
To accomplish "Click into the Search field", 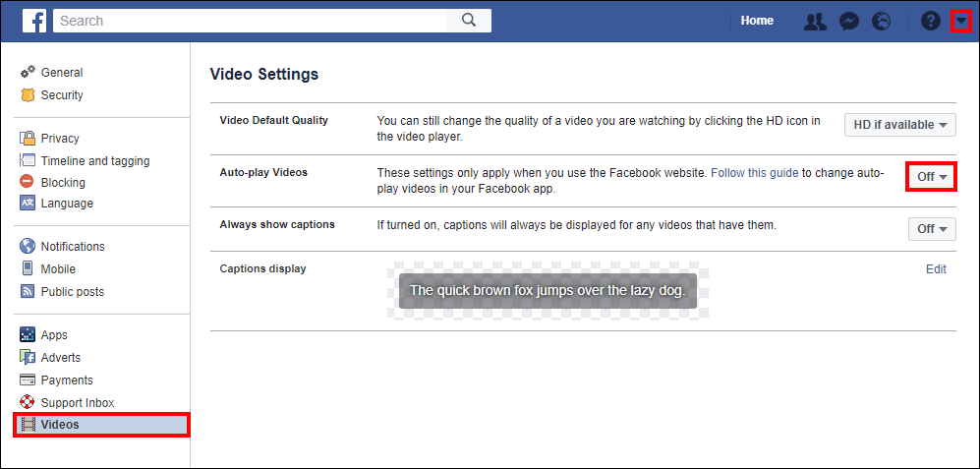I will click(250, 21).
